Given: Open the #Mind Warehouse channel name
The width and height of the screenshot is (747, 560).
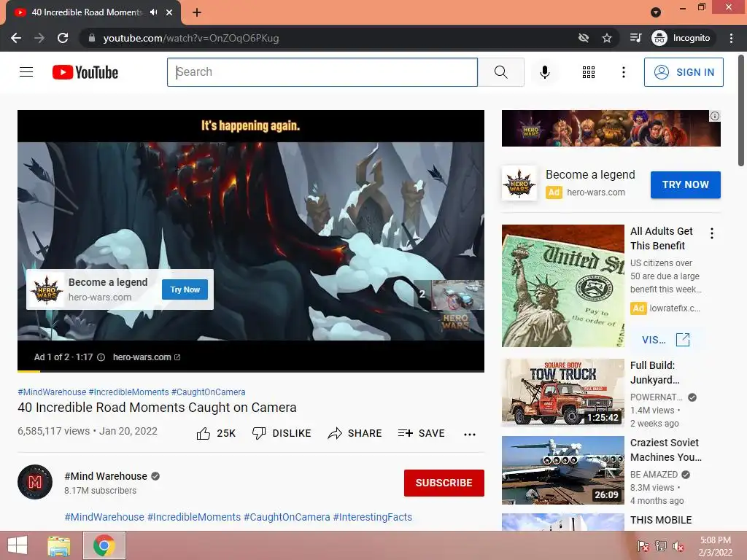Looking at the screenshot, I should (106, 476).
